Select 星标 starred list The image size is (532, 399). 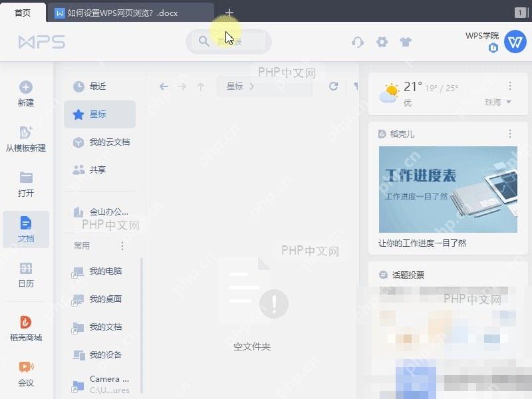pyautogui.click(x=100, y=114)
